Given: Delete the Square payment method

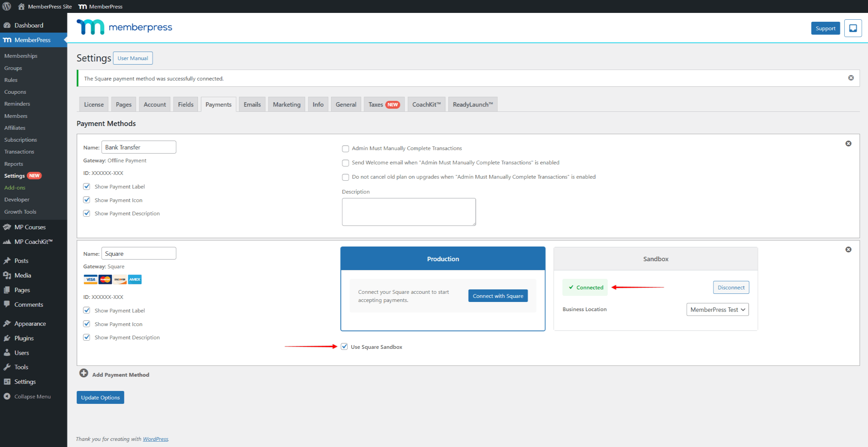Looking at the screenshot, I should coord(848,250).
